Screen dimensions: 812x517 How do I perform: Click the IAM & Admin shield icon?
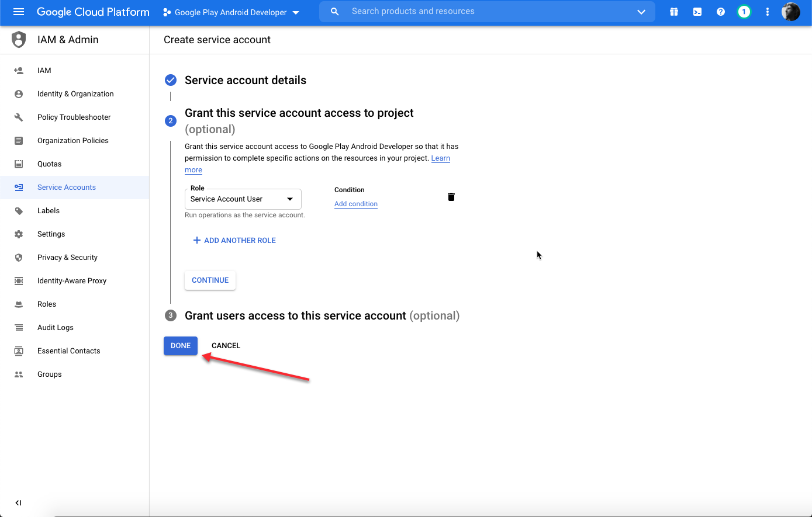coord(18,39)
